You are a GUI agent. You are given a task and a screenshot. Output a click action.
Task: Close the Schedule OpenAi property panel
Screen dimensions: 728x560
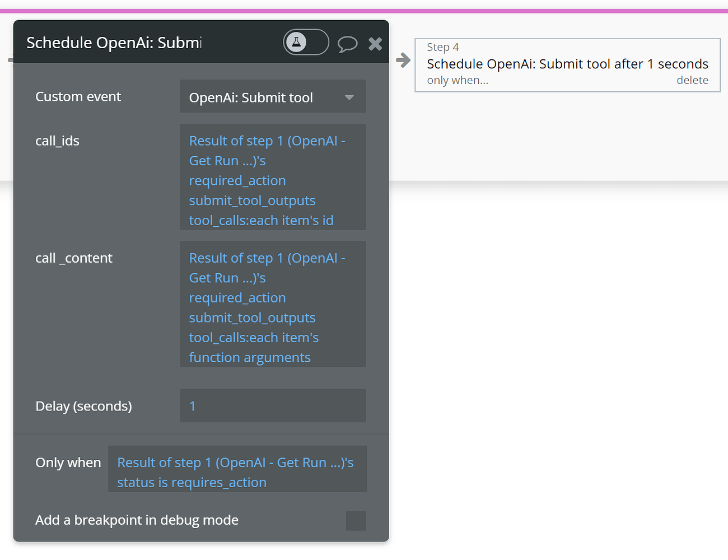point(375,44)
